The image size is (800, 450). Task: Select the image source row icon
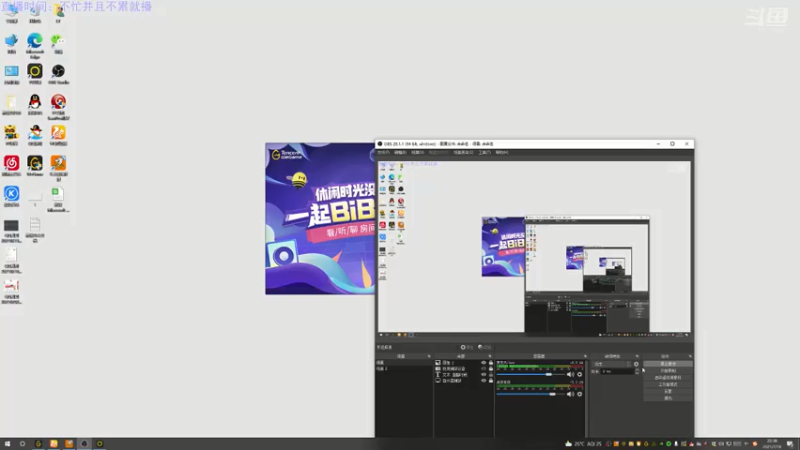[438, 363]
